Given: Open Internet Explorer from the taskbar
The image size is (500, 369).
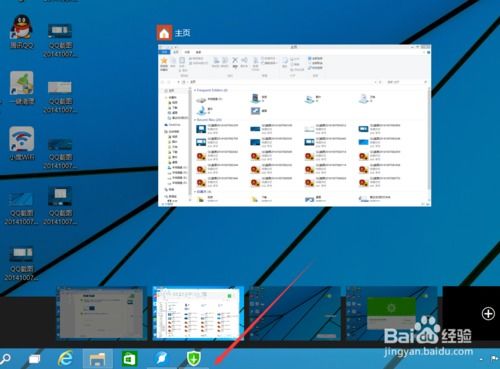Looking at the screenshot, I should point(65,358).
